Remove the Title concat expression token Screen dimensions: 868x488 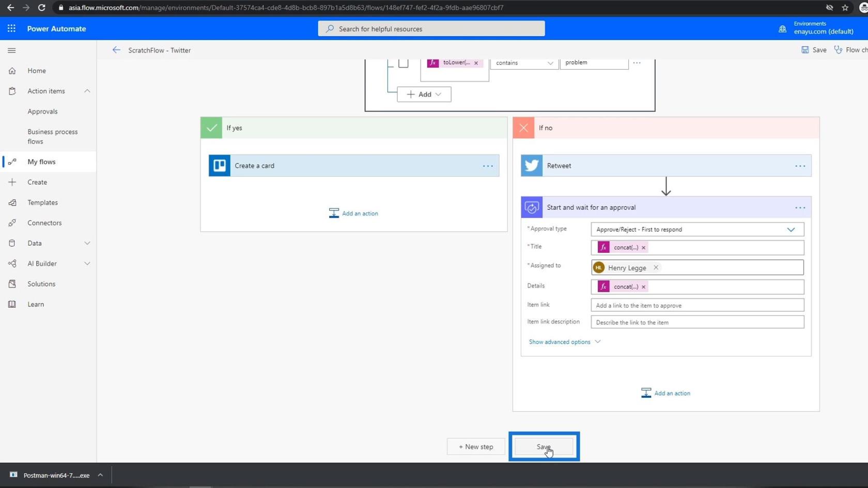tap(643, 248)
